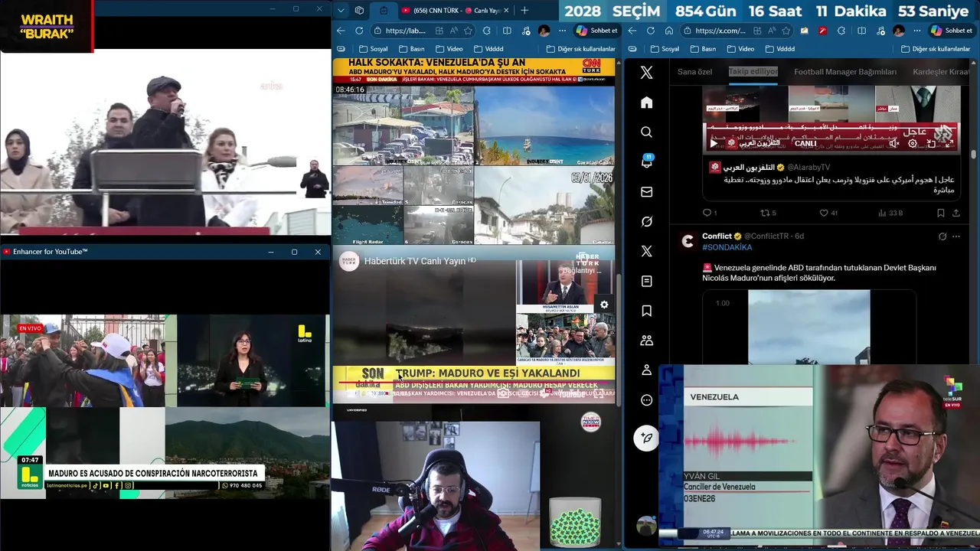Screen dimensions: 980x551
Task: Open Kardeşler Kıraat tab
Action: point(941,72)
